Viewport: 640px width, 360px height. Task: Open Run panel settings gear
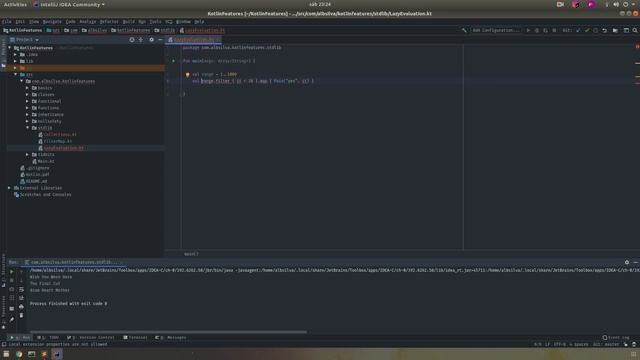627,262
